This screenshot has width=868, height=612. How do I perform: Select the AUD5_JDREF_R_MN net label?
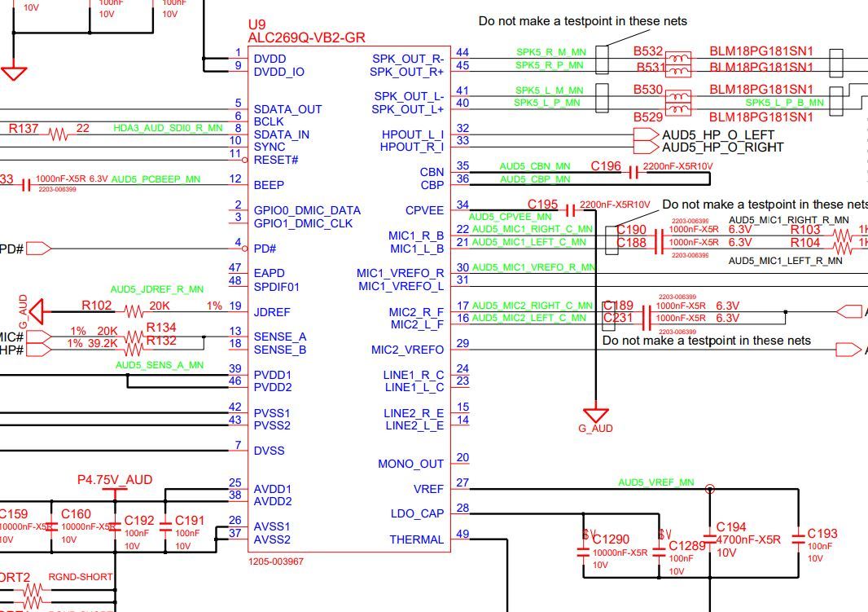[x=157, y=289]
